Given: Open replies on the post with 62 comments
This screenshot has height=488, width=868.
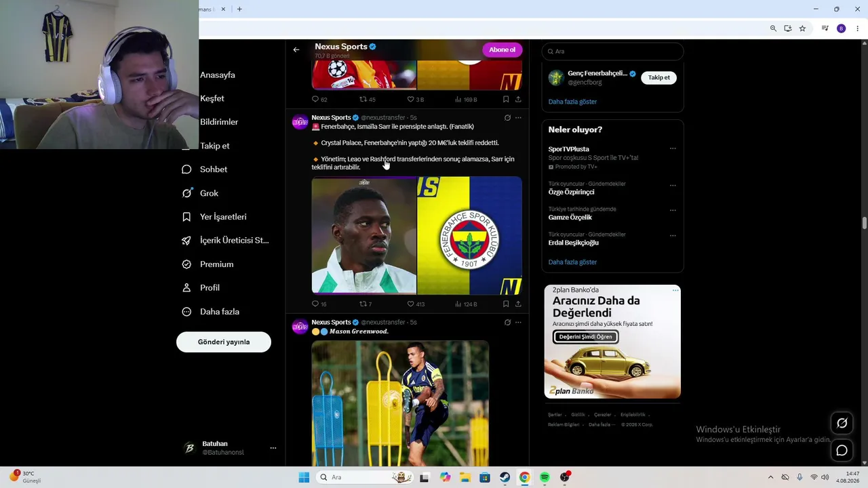Looking at the screenshot, I should click(x=319, y=99).
